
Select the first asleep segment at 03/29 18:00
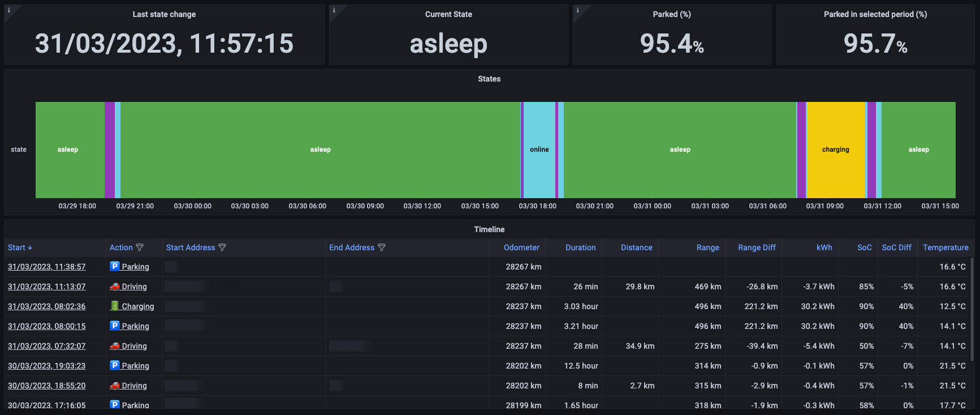70,149
